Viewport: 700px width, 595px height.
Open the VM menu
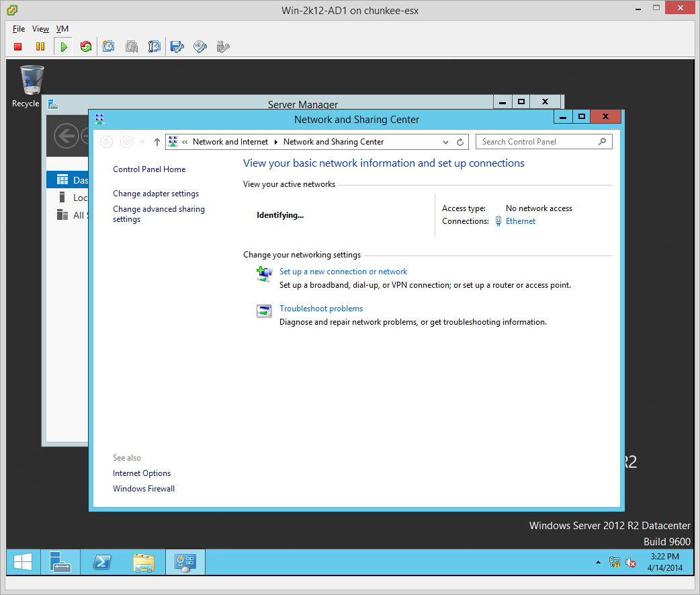[x=62, y=29]
